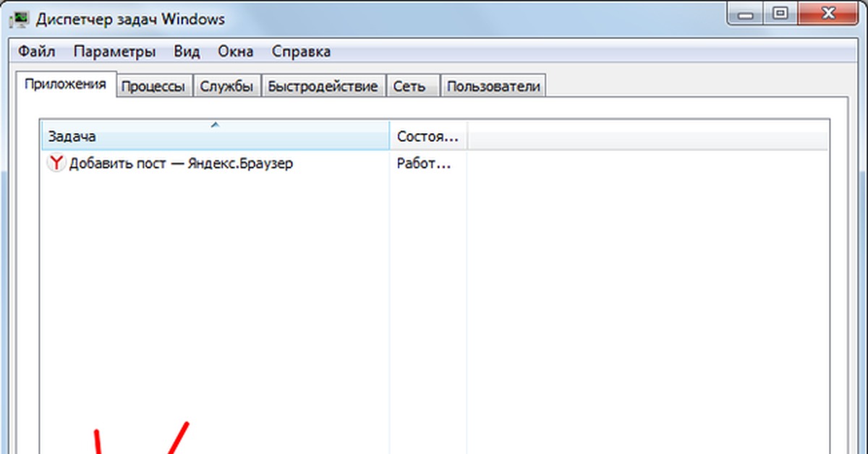
Task: Click the Yandex Browser icon in task list
Action: click(56, 163)
